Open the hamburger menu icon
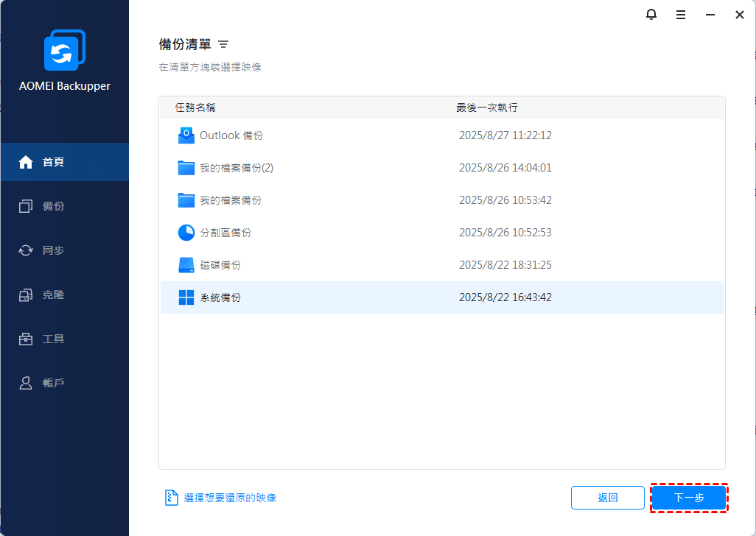The width and height of the screenshot is (756, 536). click(x=681, y=15)
